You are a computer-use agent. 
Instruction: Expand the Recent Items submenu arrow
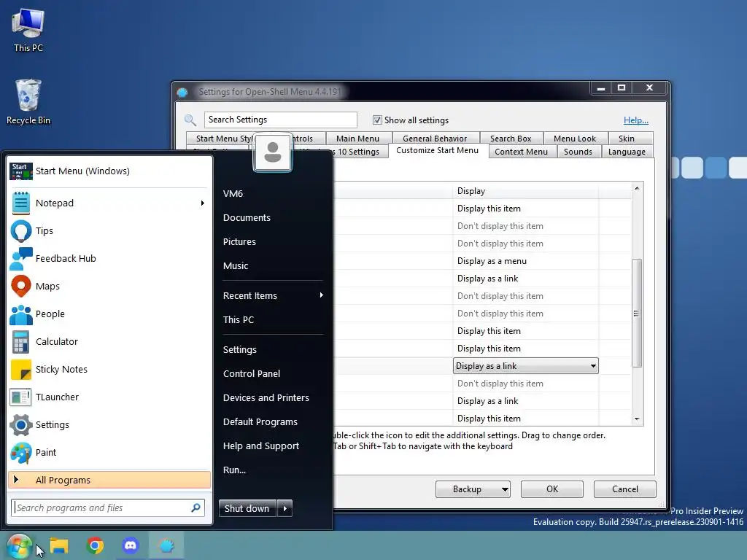coord(322,295)
